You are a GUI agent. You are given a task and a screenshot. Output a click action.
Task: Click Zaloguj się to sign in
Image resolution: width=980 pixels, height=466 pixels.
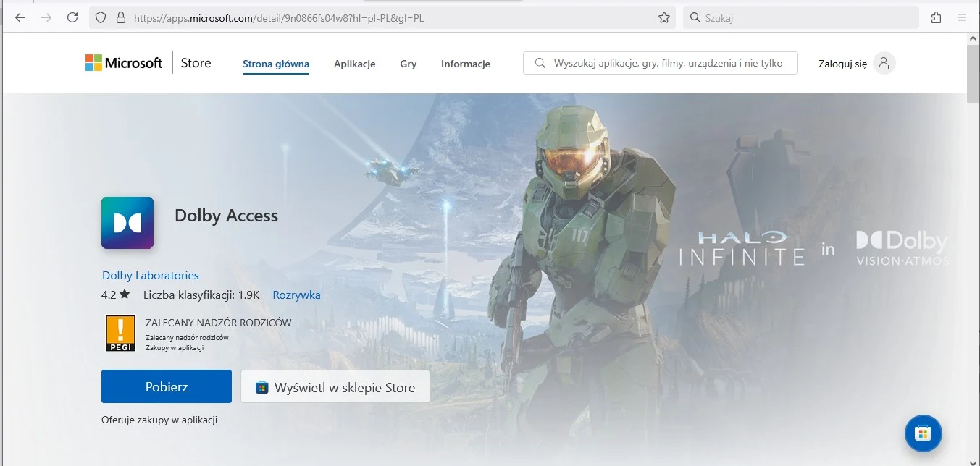(x=842, y=64)
